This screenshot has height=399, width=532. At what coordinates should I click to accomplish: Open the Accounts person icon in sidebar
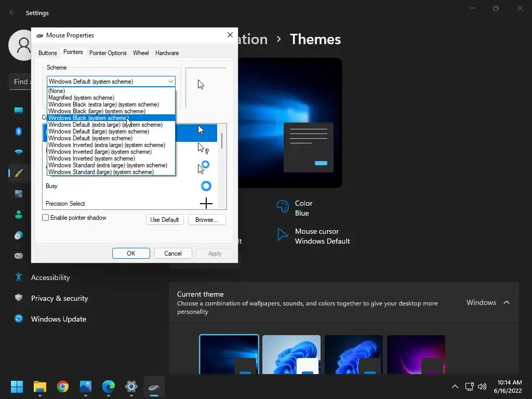click(19, 215)
